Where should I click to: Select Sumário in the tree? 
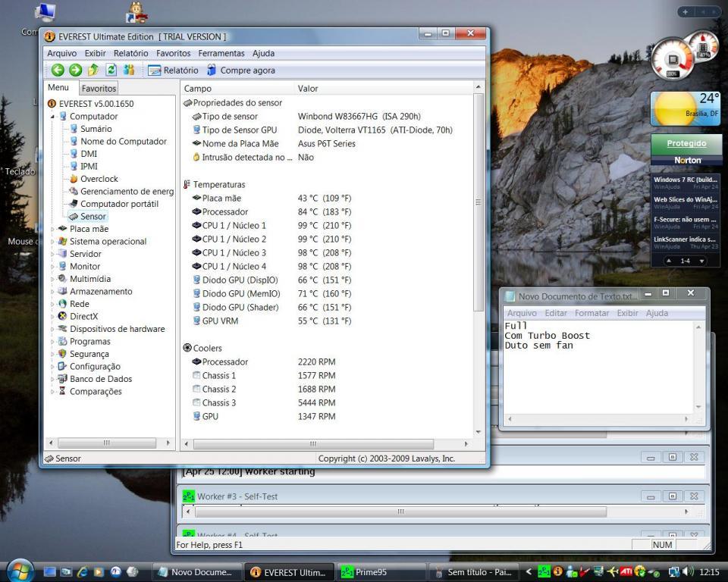coord(96,129)
